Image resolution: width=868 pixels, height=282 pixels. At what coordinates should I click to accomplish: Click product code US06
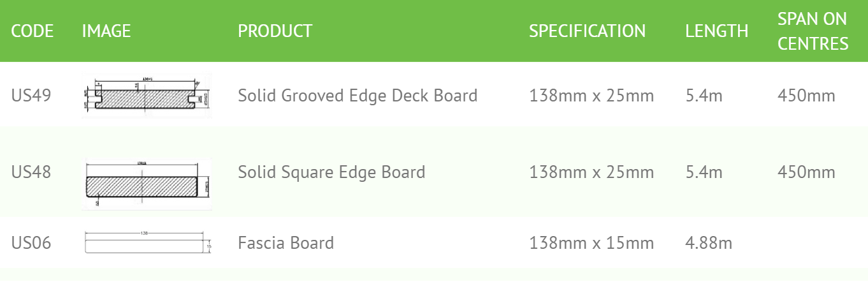(31, 243)
